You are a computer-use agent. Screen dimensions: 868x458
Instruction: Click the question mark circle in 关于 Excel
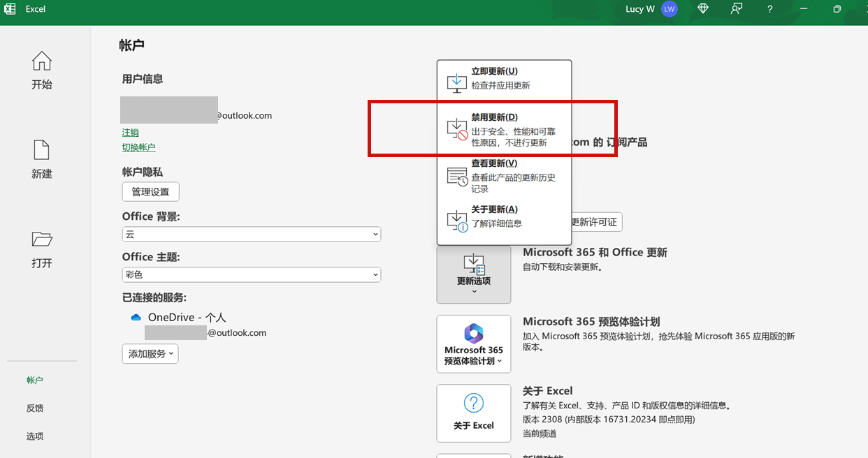(x=474, y=403)
